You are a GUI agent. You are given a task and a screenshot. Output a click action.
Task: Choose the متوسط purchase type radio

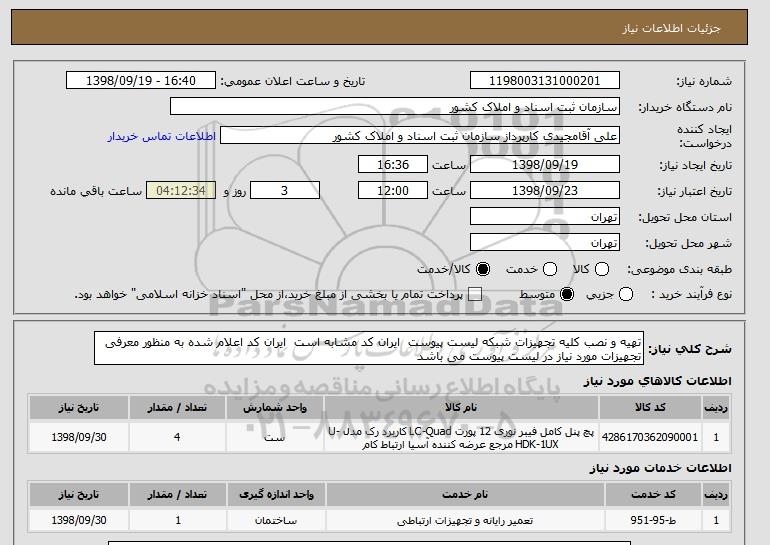pyautogui.click(x=567, y=295)
